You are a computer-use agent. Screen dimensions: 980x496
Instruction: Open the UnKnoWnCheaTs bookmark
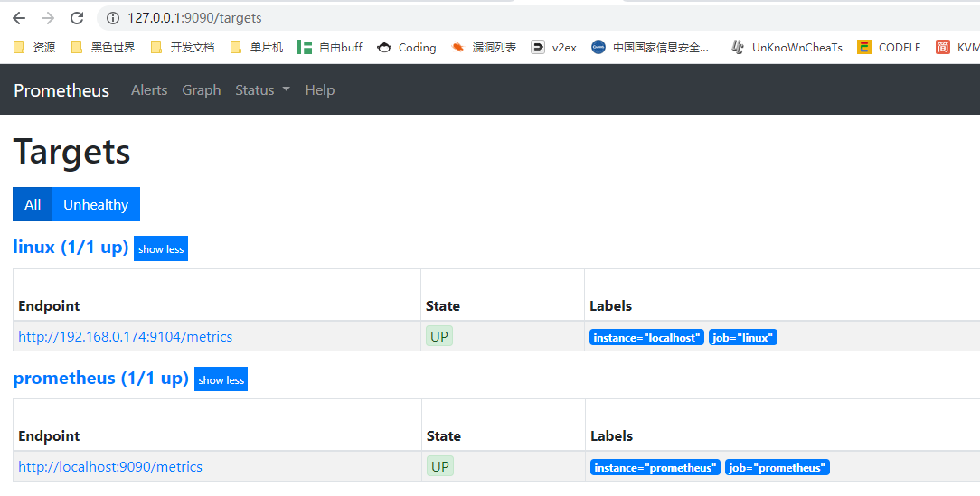pos(787,47)
